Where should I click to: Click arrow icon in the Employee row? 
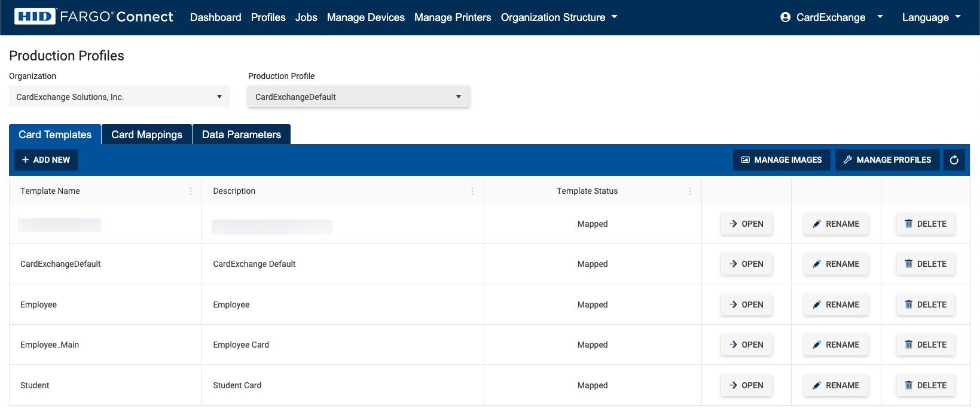(x=733, y=305)
